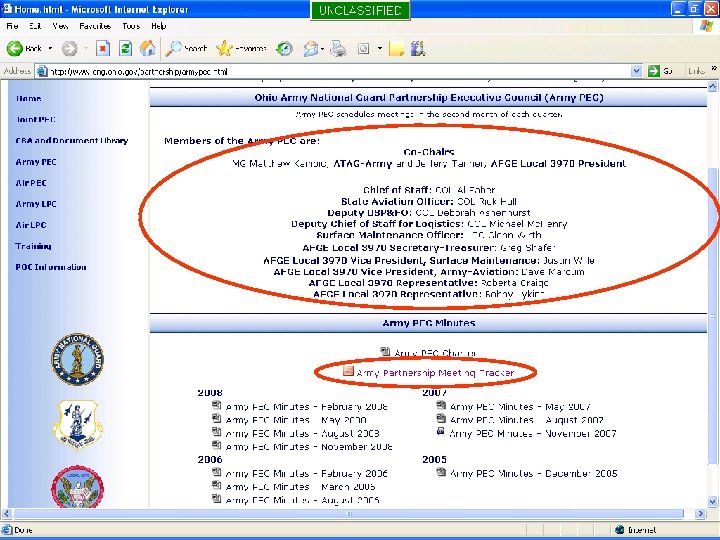
Task: Click horizontal scrollbar right arrow
Action: tap(701, 513)
